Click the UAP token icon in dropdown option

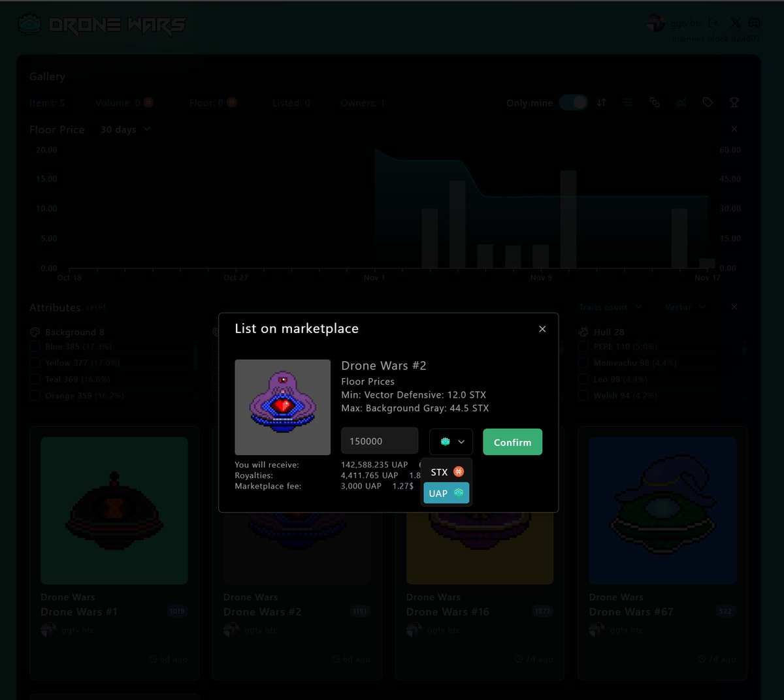click(459, 493)
